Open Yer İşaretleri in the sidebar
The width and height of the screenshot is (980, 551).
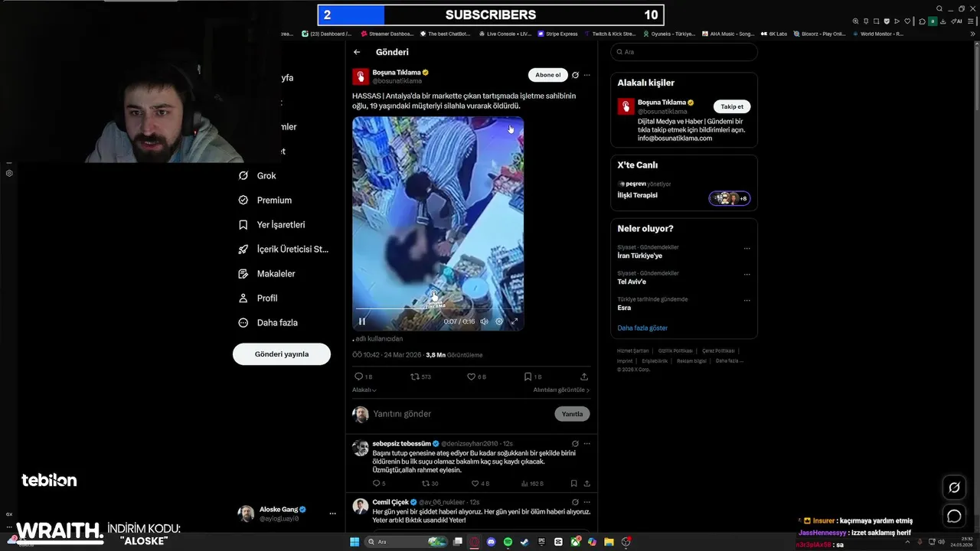tap(272, 224)
